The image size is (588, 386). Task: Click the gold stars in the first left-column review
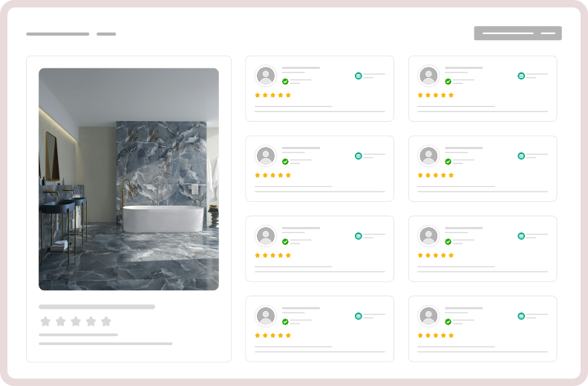[273, 95]
